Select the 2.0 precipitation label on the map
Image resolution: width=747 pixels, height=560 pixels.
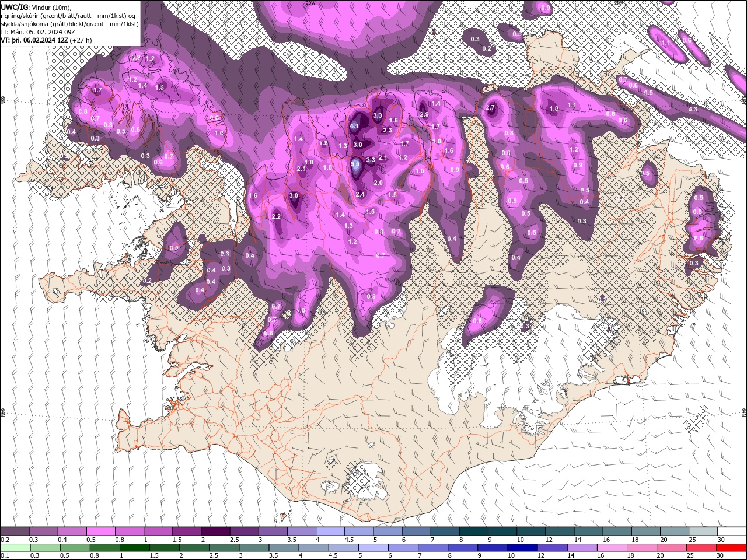378,183
